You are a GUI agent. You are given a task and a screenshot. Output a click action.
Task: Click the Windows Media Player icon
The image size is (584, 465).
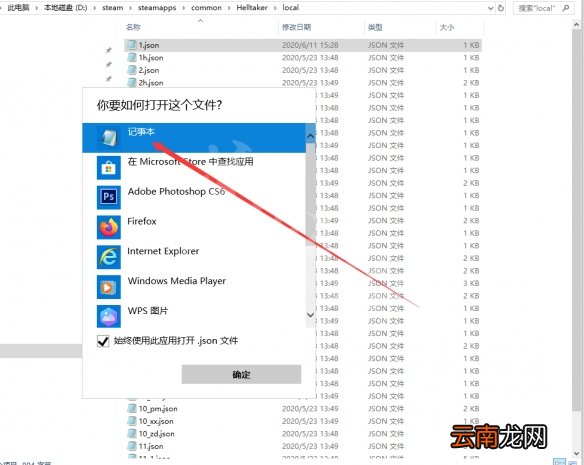click(109, 287)
